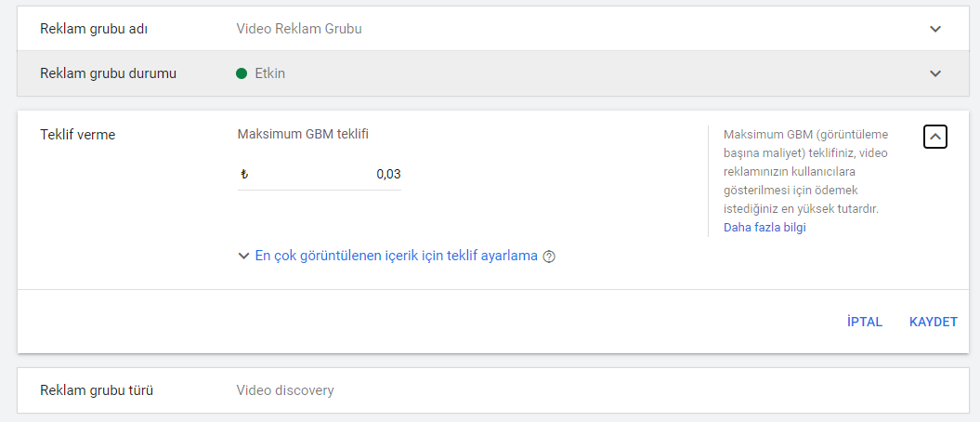This screenshot has width=980, height=422.
Task: Expand the Reklam grubu durumu chevron
Action: point(935,73)
